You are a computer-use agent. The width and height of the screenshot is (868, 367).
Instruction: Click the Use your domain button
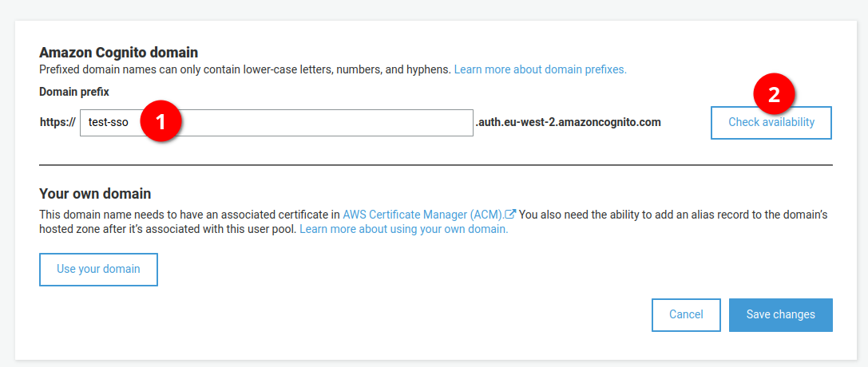pyautogui.click(x=98, y=270)
